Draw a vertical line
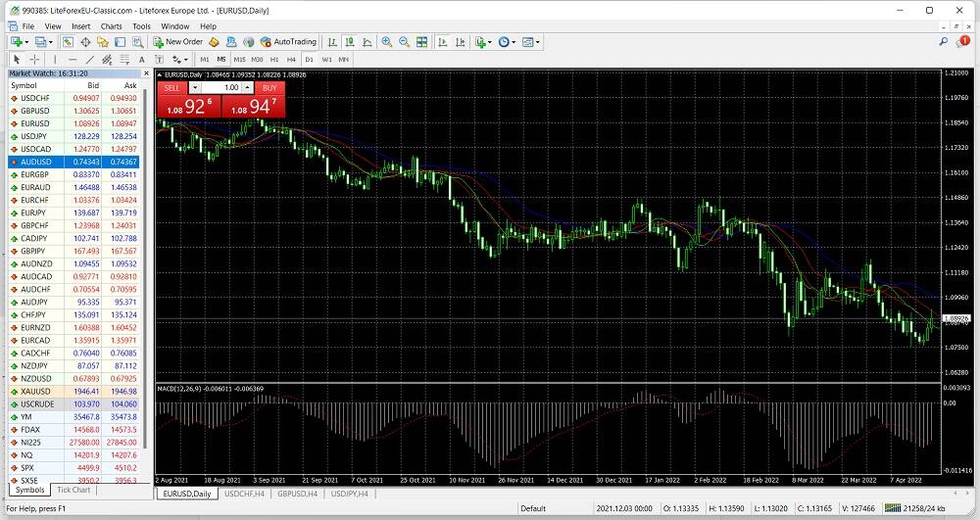 point(55,60)
